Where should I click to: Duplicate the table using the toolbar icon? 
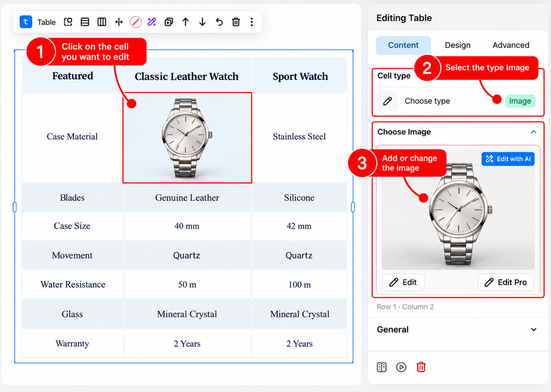click(x=168, y=22)
